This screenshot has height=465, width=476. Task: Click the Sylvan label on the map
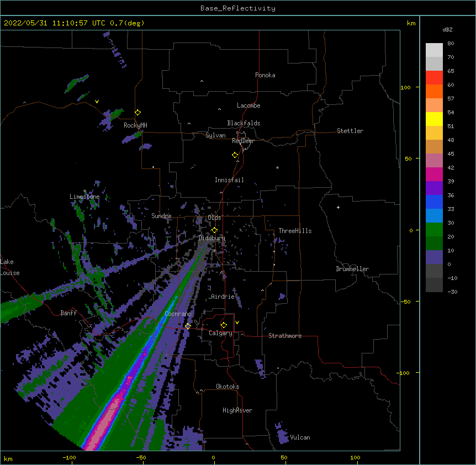[215, 135]
